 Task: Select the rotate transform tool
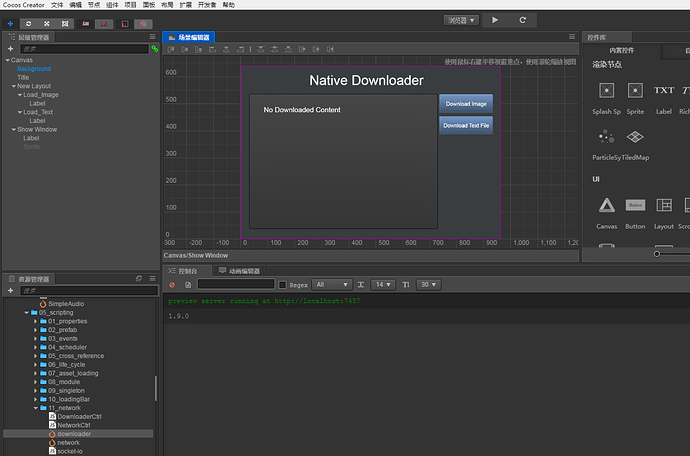(x=29, y=24)
